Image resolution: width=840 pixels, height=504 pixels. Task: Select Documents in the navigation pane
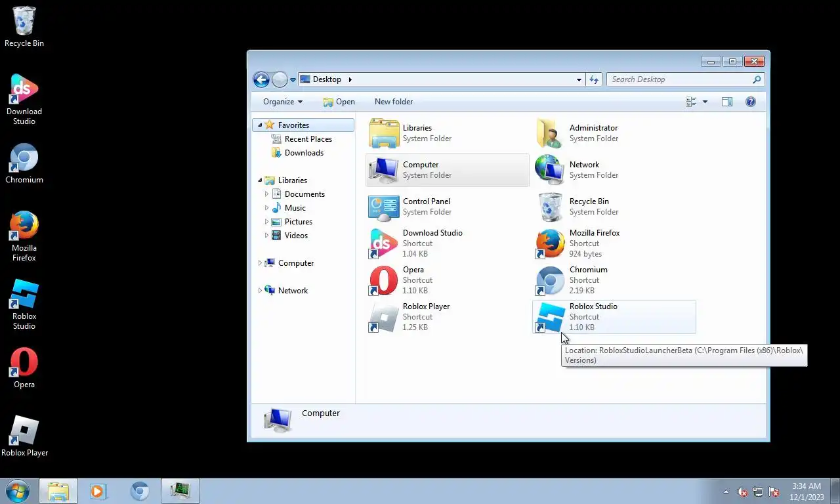click(304, 194)
